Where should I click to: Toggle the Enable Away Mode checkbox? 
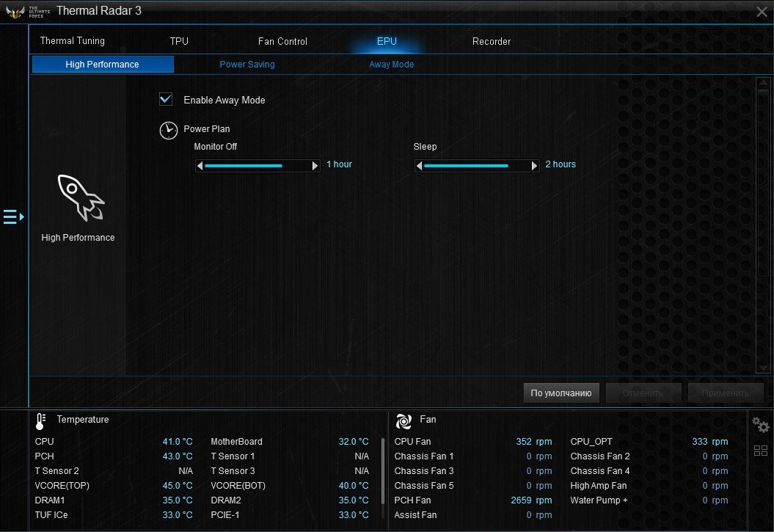[x=166, y=99]
